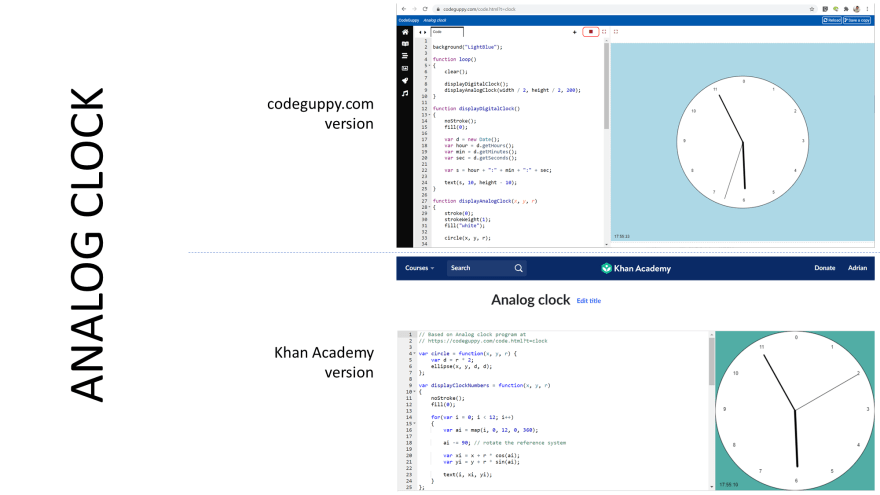The width and height of the screenshot is (880, 495).
Task: Click the background("LightBlue") code line
Action: (468, 47)
